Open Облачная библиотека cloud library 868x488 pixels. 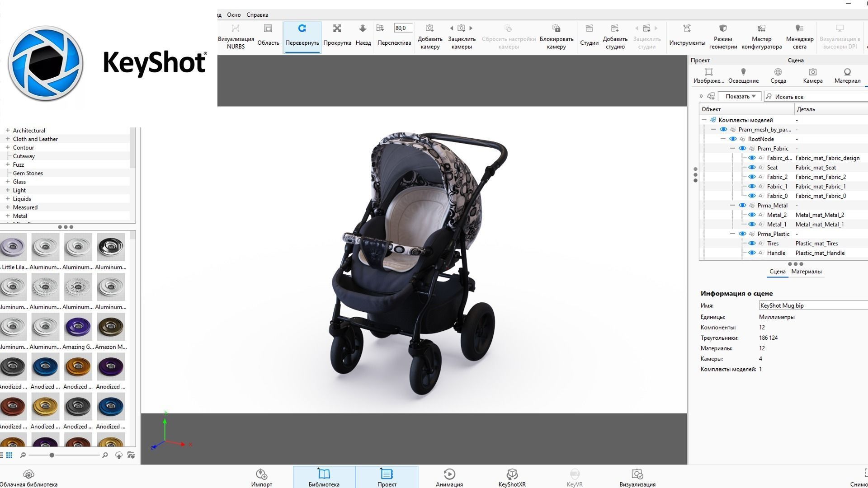28,478
